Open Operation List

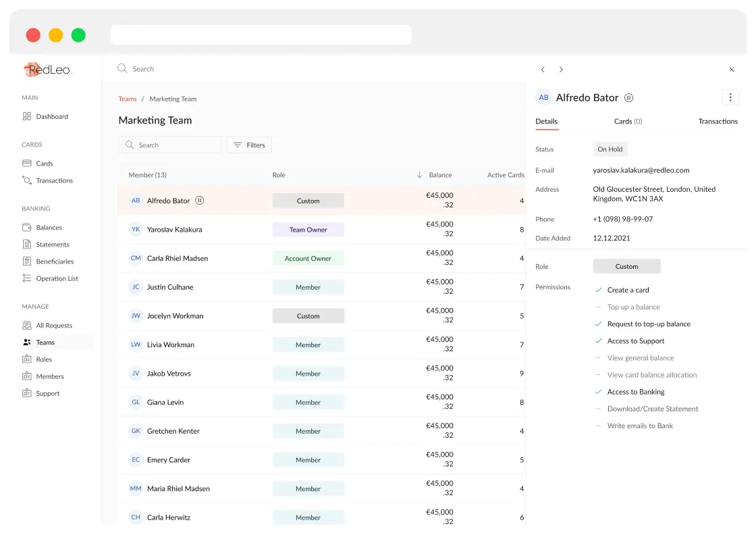pyautogui.click(x=50, y=278)
